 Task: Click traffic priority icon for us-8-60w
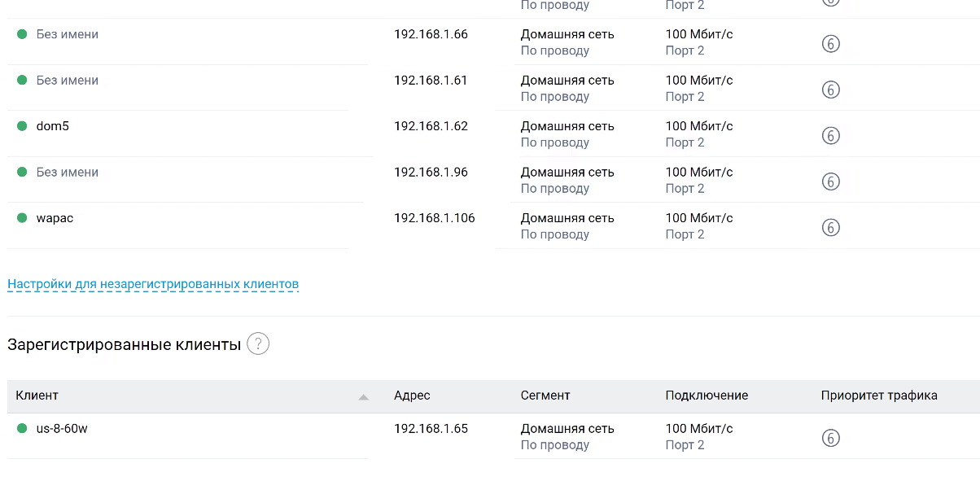click(x=830, y=438)
